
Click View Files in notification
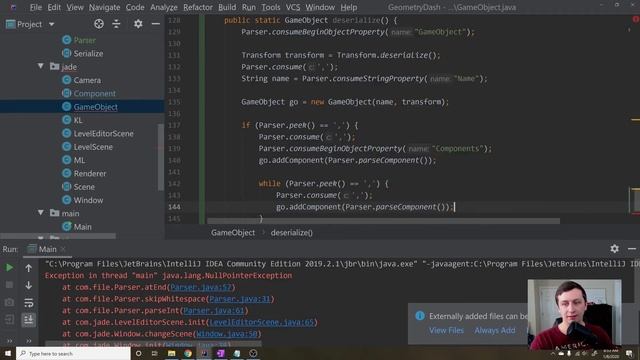tap(446, 330)
